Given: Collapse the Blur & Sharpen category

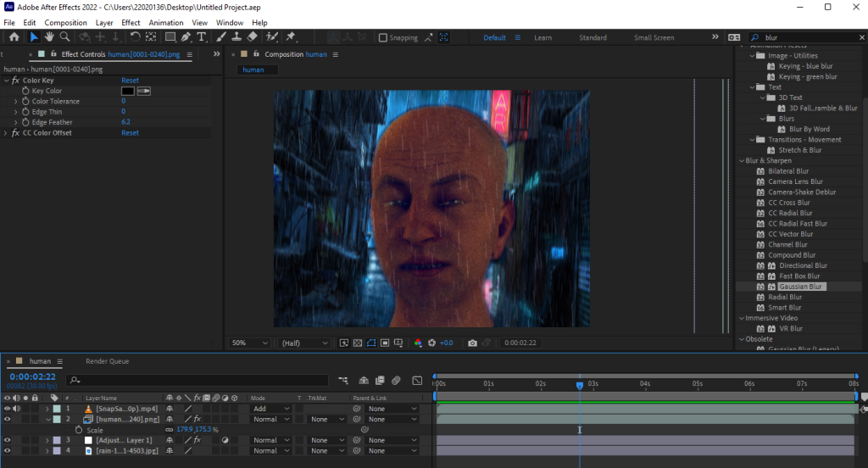Looking at the screenshot, I should pos(742,160).
